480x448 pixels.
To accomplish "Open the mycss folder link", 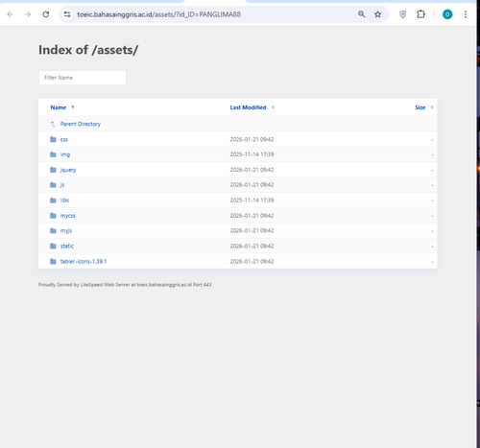I will (68, 216).
